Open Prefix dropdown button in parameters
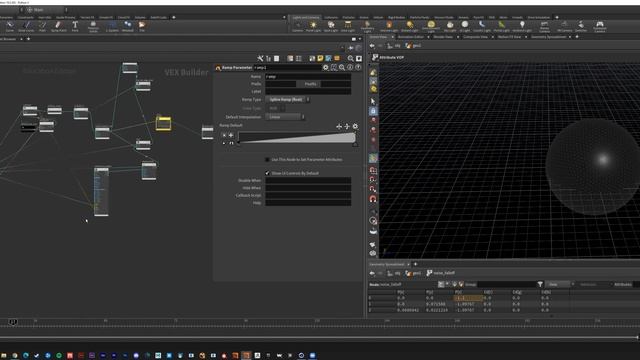This screenshot has width=640, height=360. click(x=310, y=84)
